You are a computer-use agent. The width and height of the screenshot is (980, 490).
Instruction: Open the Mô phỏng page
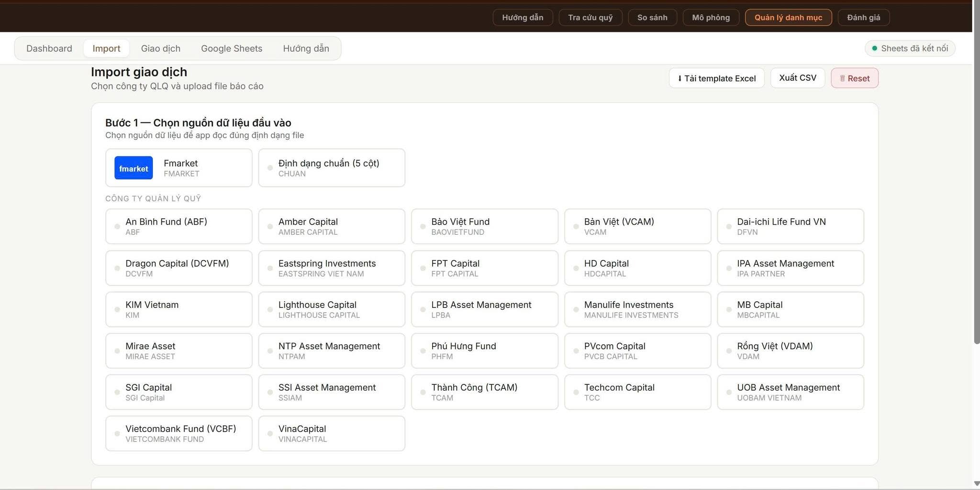click(711, 18)
